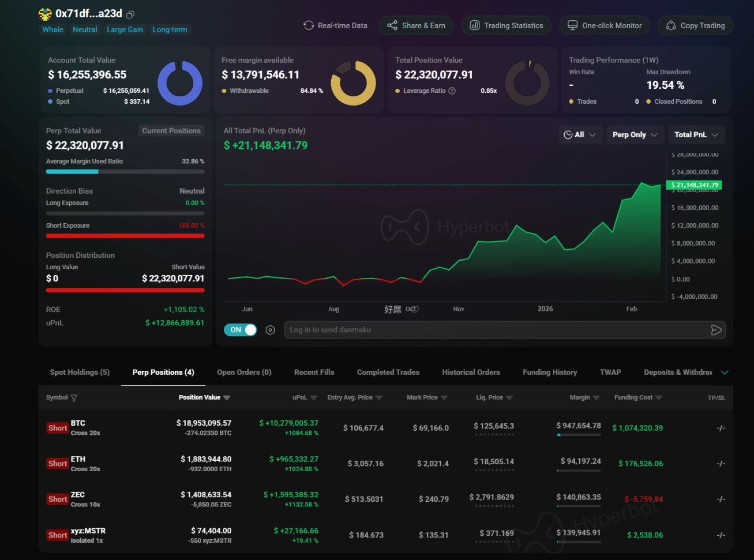Sort by uPnL column icon
Viewport: 754px width, 560px height.
coord(314,398)
